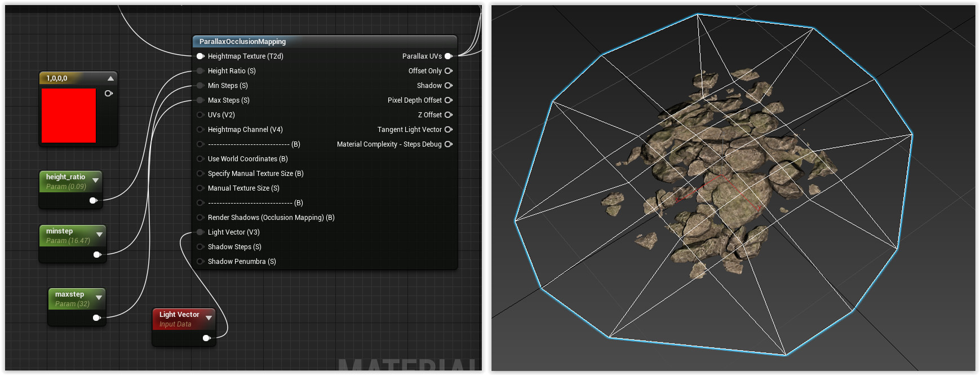The height and width of the screenshot is (375, 980).
Task: Click the Tangent Light Vector output pin
Action: click(x=448, y=130)
